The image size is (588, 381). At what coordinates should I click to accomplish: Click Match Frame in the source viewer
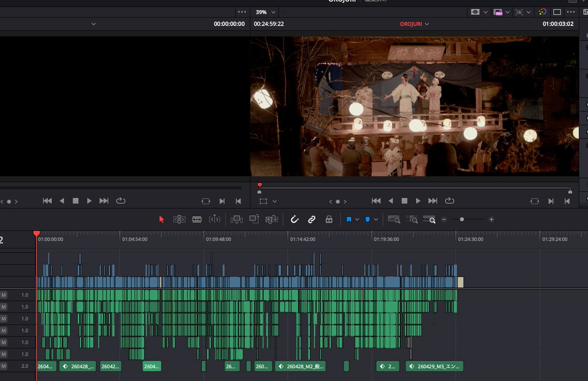tap(206, 201)
